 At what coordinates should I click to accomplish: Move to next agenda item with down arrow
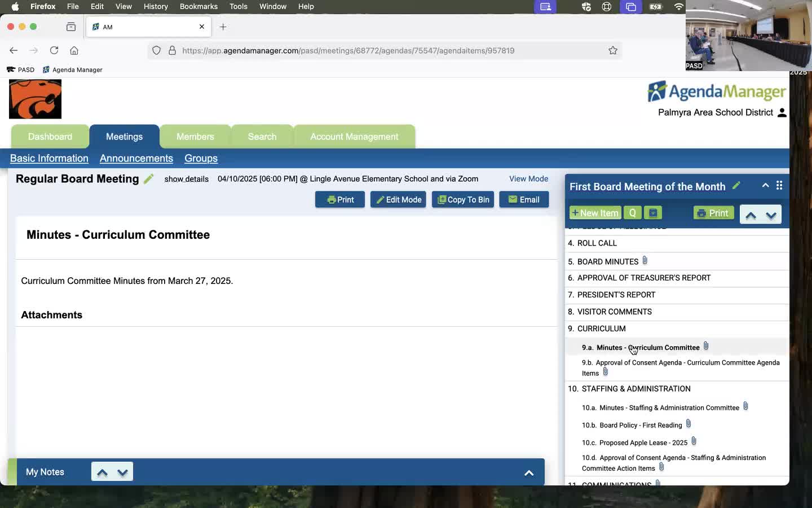(x=771, y=214)
